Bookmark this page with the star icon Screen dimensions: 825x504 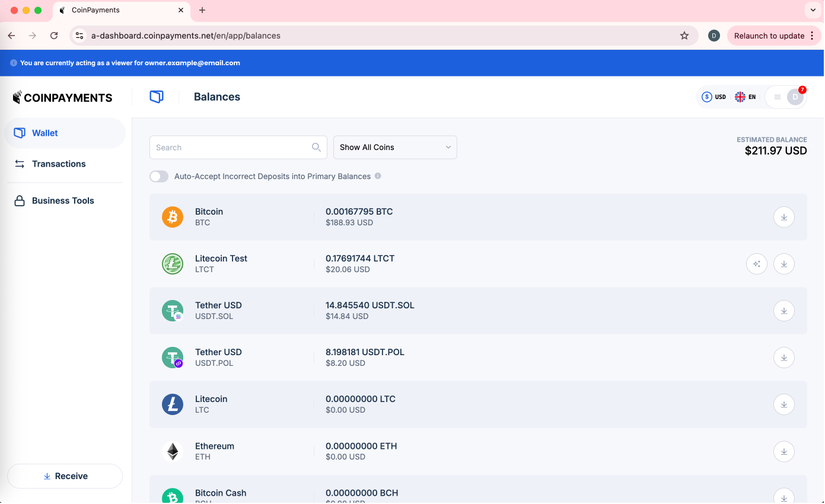[684, 36]
